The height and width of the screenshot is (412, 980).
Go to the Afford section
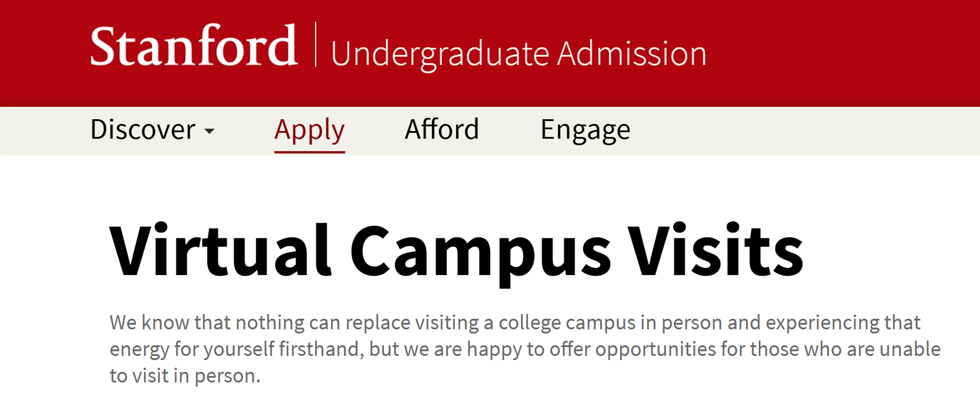point(442,129)
